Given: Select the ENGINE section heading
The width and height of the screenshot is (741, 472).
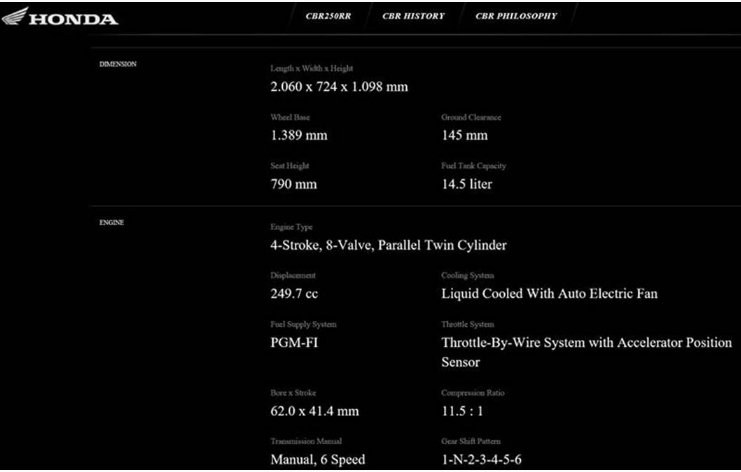Looking at the screenshot, I should coord(112,223).
